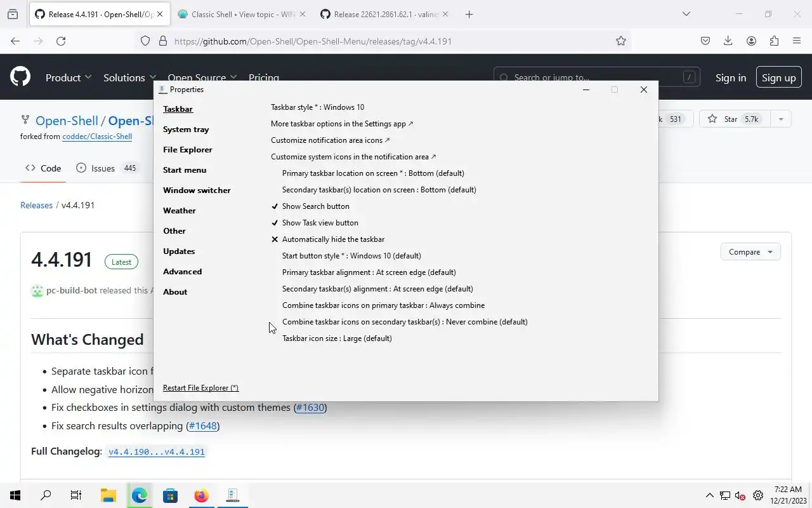Toggle Show Search button option
Viewport: 812px width, 508px height.
[x=310, y=206]
